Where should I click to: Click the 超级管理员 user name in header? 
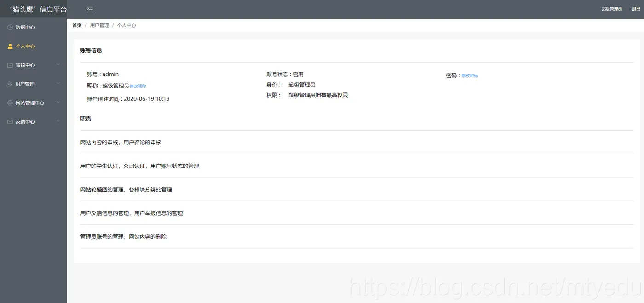(612, 9)
